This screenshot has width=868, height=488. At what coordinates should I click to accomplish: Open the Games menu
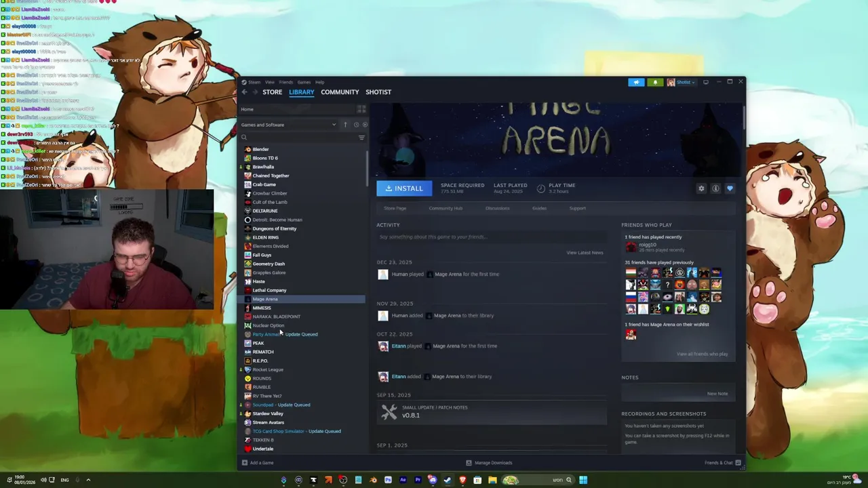[304, 82]
